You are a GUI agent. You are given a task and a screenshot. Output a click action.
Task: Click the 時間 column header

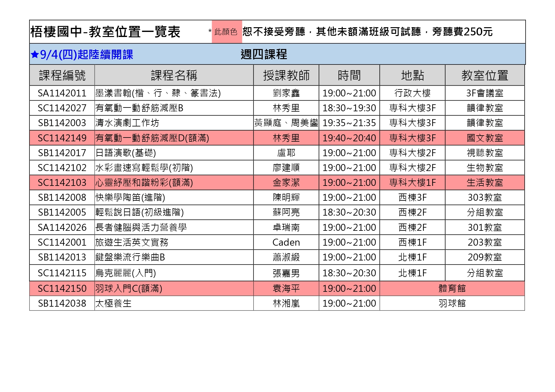[349, 75]
